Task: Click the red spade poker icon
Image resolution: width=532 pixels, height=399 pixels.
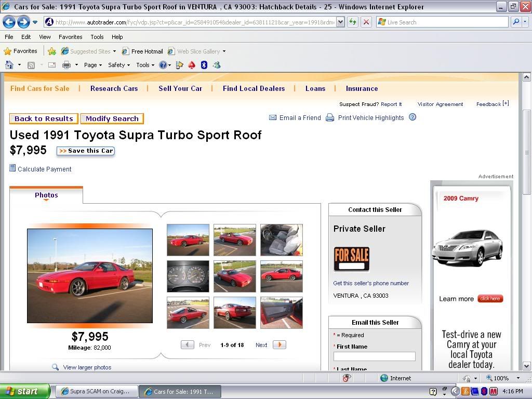Action: pyautogui.click(x=192, y=65)
